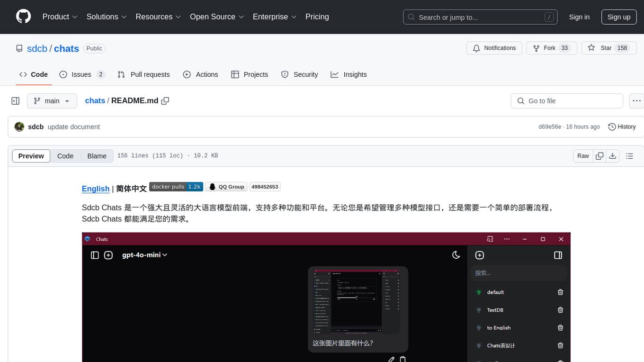Open the Chats app screenshot image

coord(326,297)
